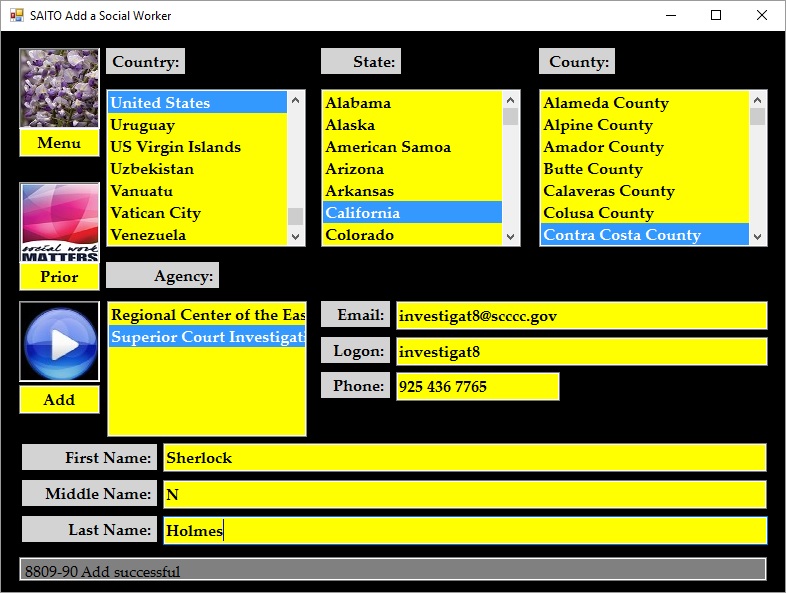Click the Social Work Matters Prior image
This screenshot has width=786, height=593.
(x=59, y=223)
